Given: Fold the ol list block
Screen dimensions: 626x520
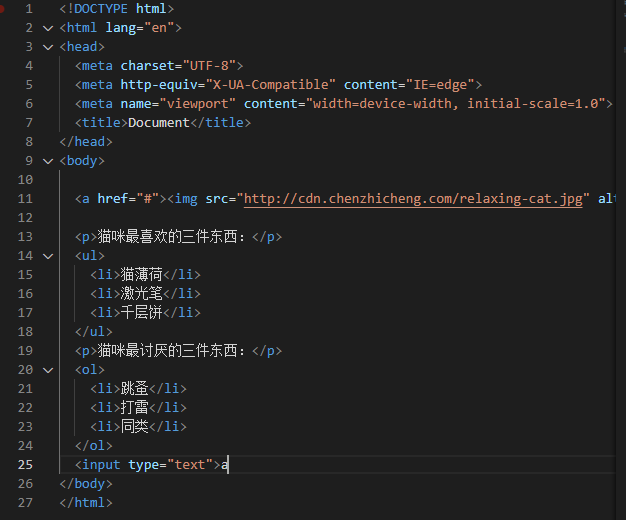Looking at the screenshot, I should [47, 370].
